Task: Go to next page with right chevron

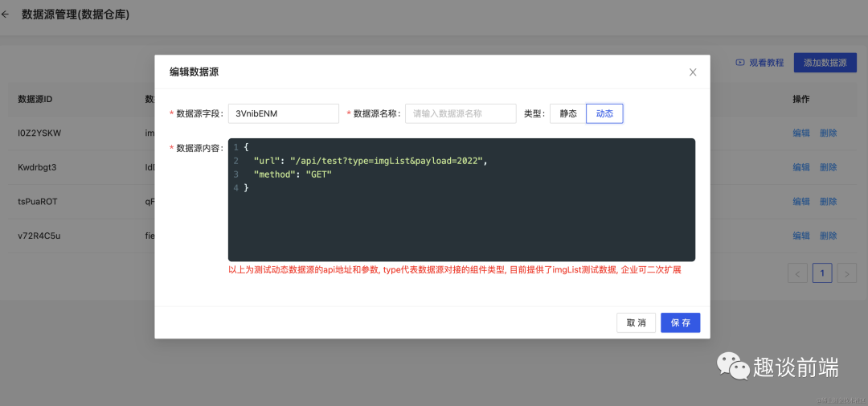Action: [847, 273]
